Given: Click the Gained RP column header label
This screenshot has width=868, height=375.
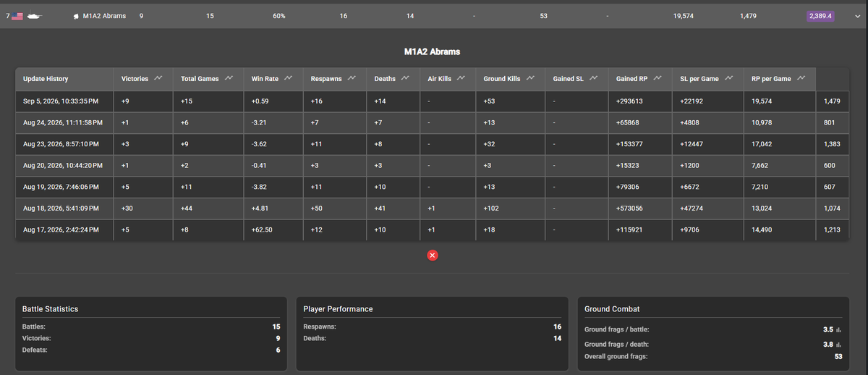Looking at the screenshot, I should (x=632, y=78).
